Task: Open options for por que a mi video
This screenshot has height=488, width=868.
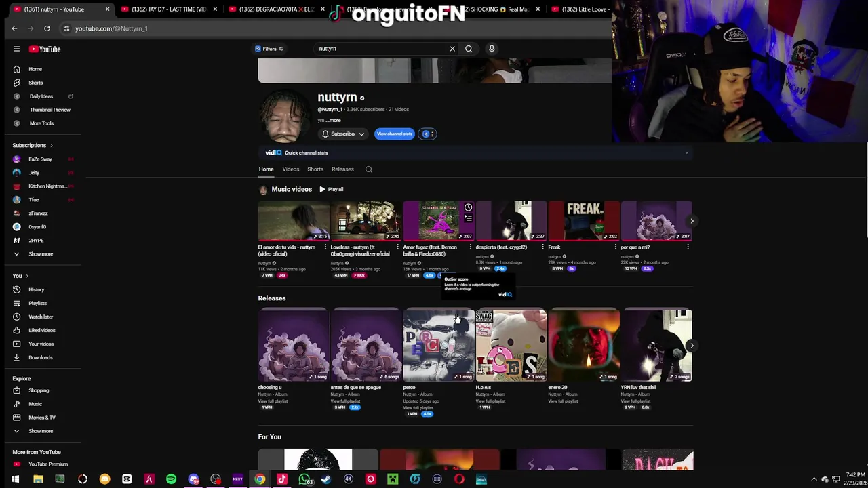Action: 688,247
